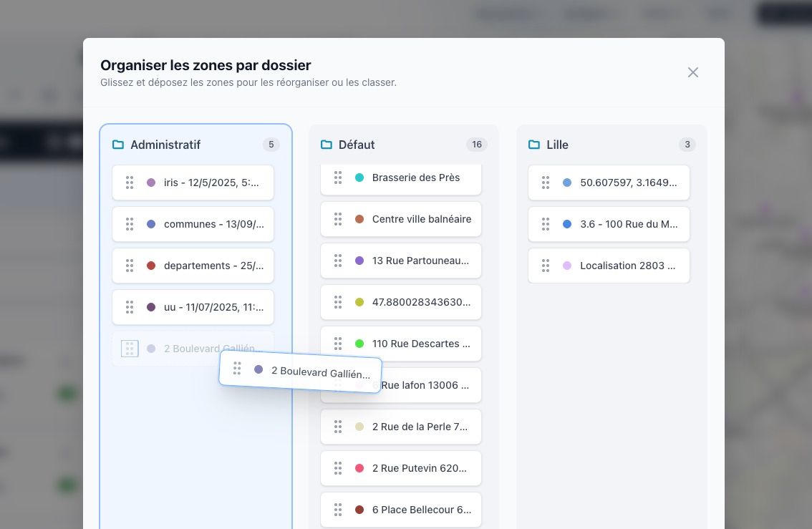Click the drag handle of 2 Rue de la Perle
Image resolution: width=812 pixels, height=529 pixels.
click(338, 427)
